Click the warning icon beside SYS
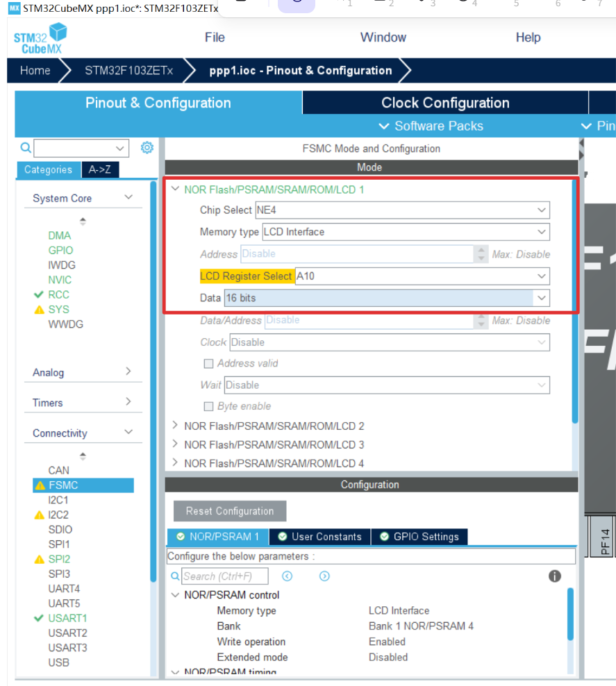The height and width of the screenshot is (686, 616). [40, 310]
